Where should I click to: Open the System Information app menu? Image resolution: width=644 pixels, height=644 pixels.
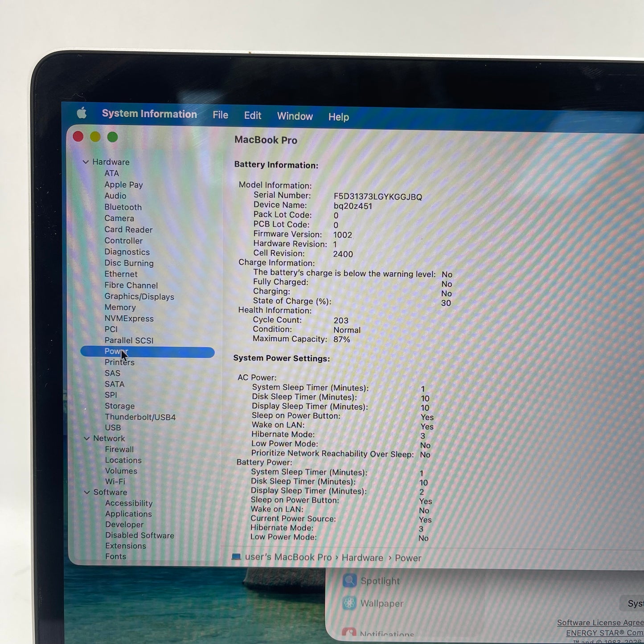point(149,114)
